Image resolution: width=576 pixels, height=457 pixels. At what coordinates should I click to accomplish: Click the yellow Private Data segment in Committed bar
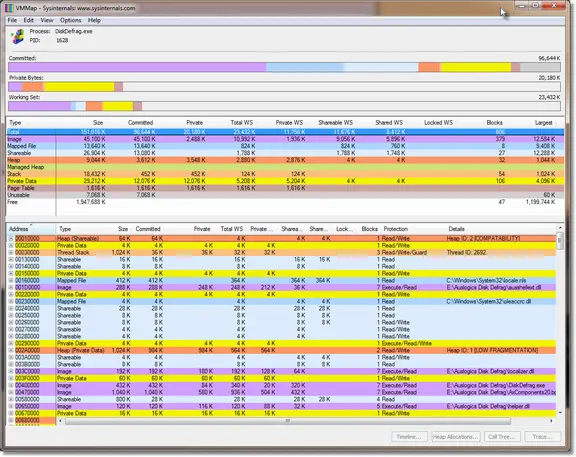[x=476, y=67]
